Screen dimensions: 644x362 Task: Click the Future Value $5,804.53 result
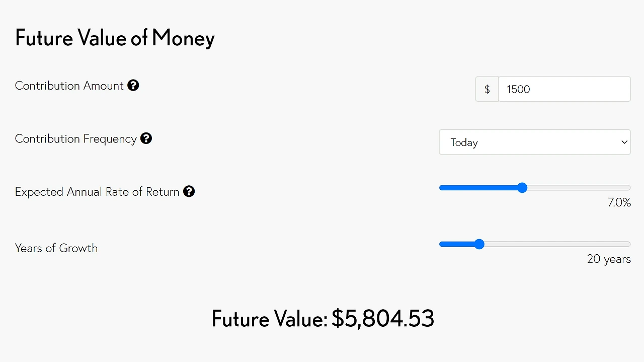[323, 319]
